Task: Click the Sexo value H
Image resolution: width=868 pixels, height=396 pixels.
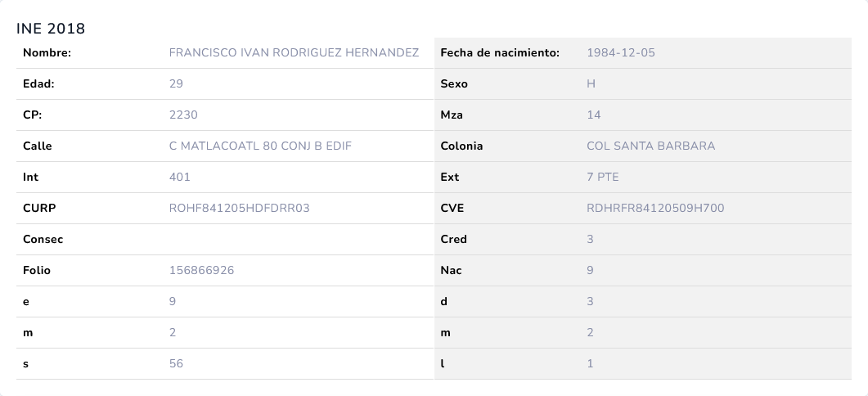Action: point(591,84)
